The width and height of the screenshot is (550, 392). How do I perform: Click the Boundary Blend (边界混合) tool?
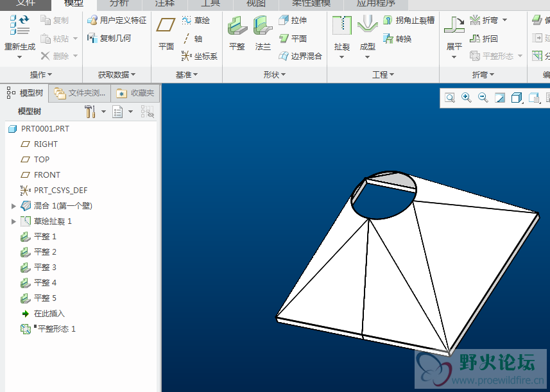[x=300, y=56]
